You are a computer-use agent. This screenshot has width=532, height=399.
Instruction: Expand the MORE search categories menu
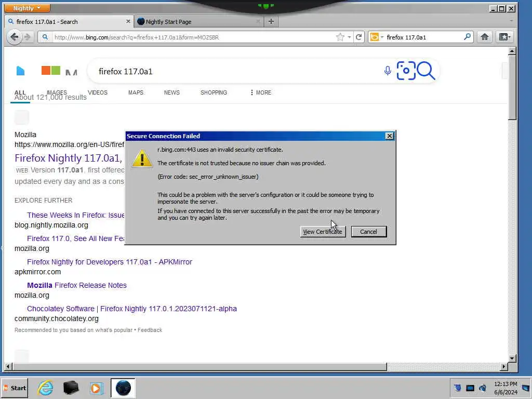coord(261,92)
